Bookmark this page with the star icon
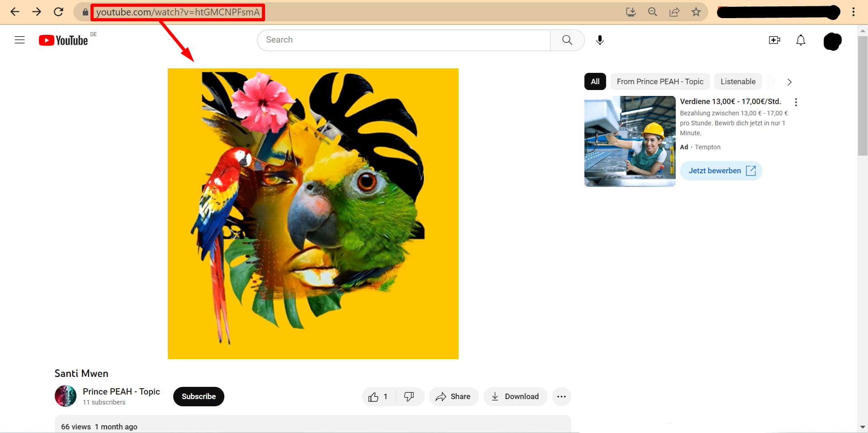 pyautogui.click(x=696, y=12)
